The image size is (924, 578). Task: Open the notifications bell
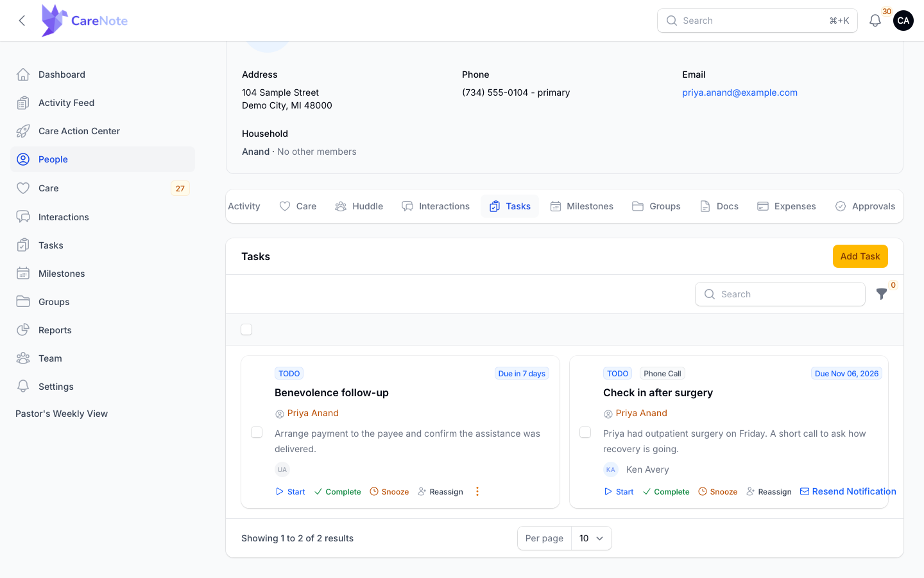coord(875,21)
